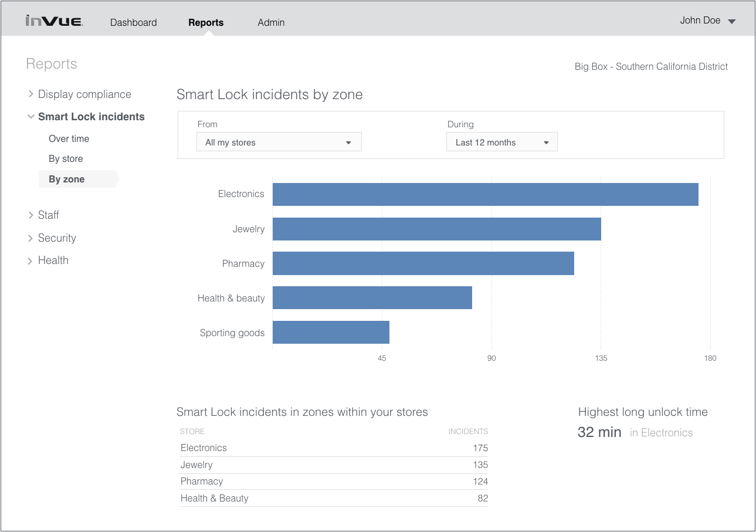756x532 pixels.
Task: Open the Last 12 months dropdown
Action: pyautogui.click(x=502, y=142)
